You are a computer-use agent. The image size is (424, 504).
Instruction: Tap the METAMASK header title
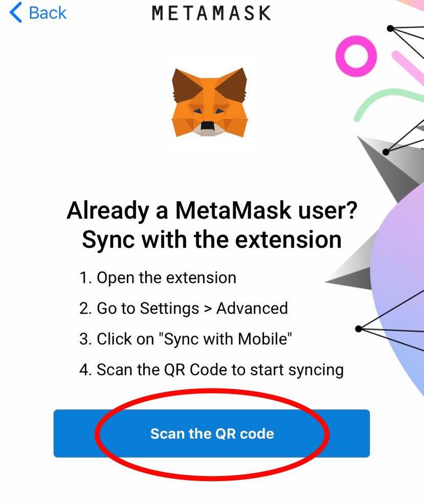click(x=211, y=13)
